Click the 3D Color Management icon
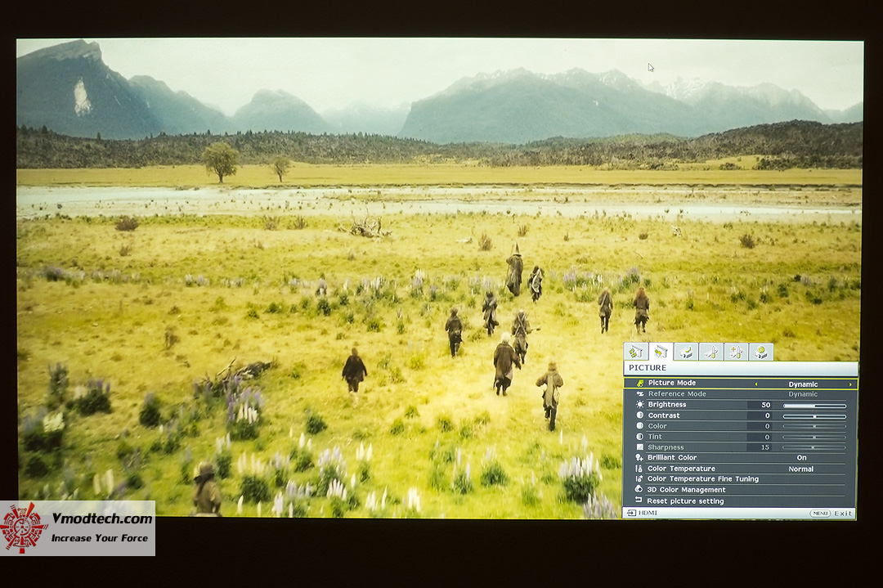Screen dimensions: 883x588 639,490
